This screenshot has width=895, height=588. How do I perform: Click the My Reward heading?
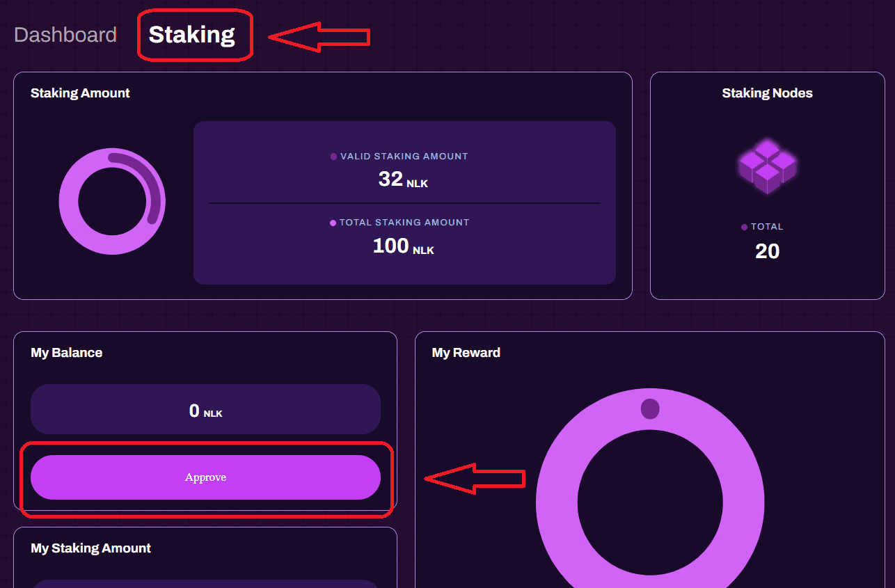coord(466,353)
